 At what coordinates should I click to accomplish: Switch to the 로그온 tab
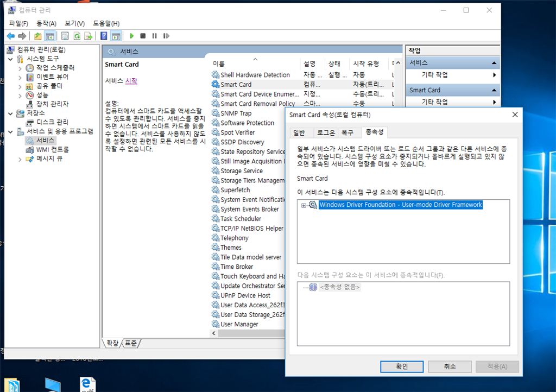click(326, 133)
